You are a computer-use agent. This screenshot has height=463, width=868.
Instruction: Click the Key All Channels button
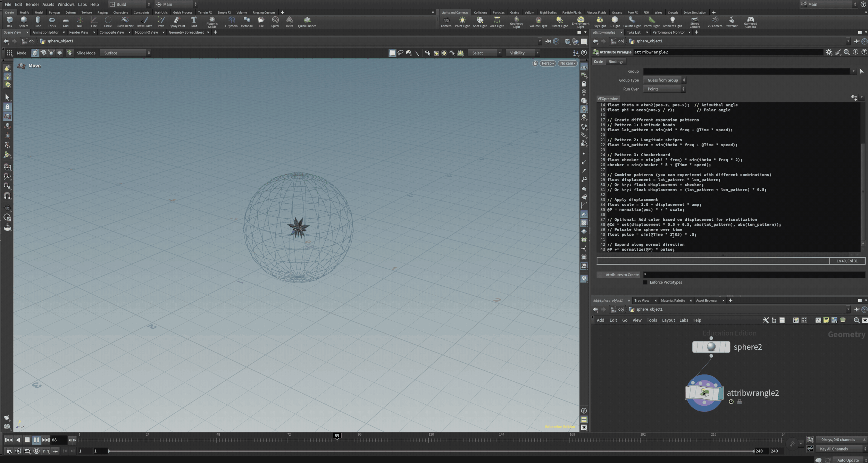click(x=834, y=449)
